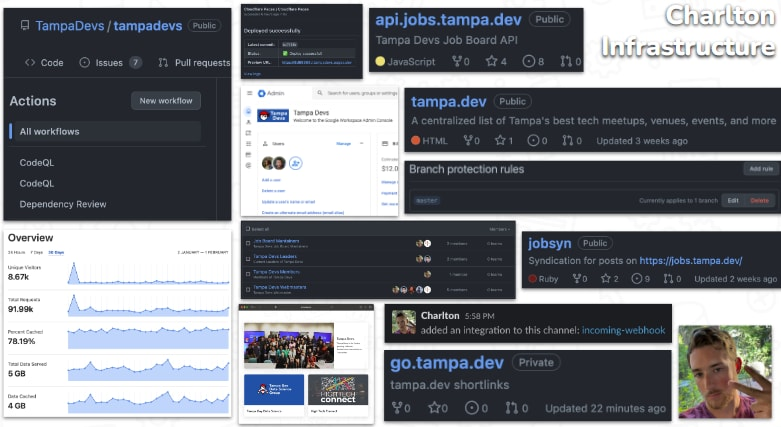Open the Code tab
The width and height of the screenshot is (781, 427).
coord(44,63)
